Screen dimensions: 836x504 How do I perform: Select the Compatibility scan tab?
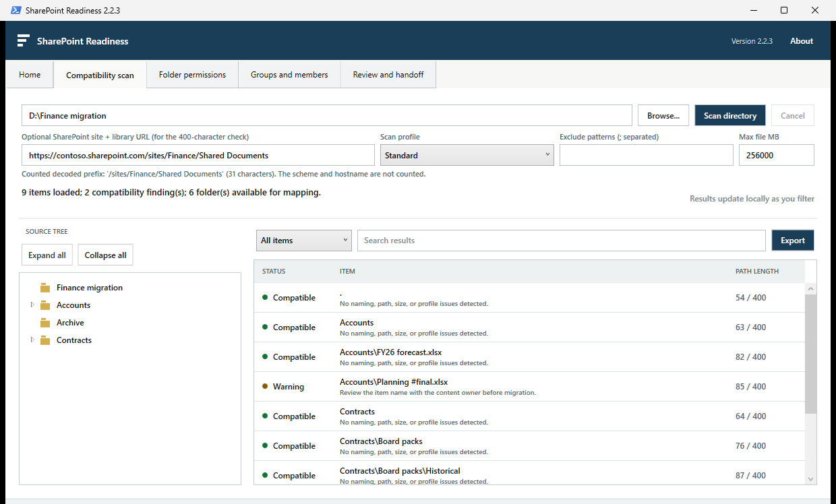(100, 75)
